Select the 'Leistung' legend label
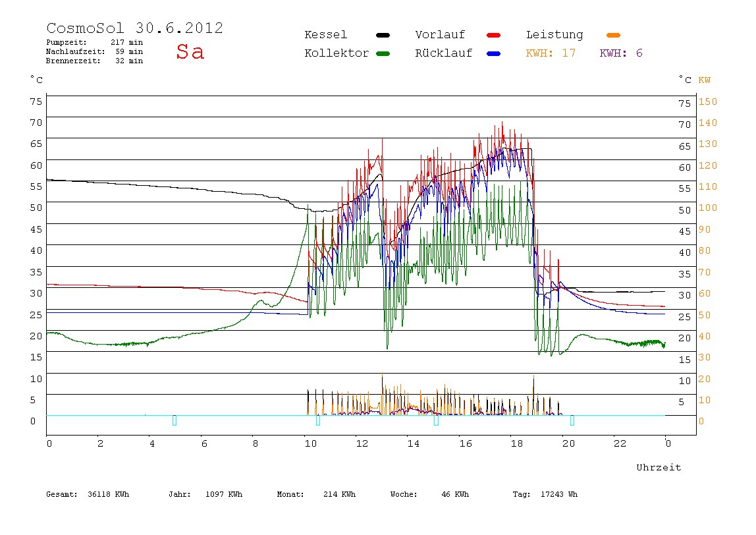 [x=554, y=35]
